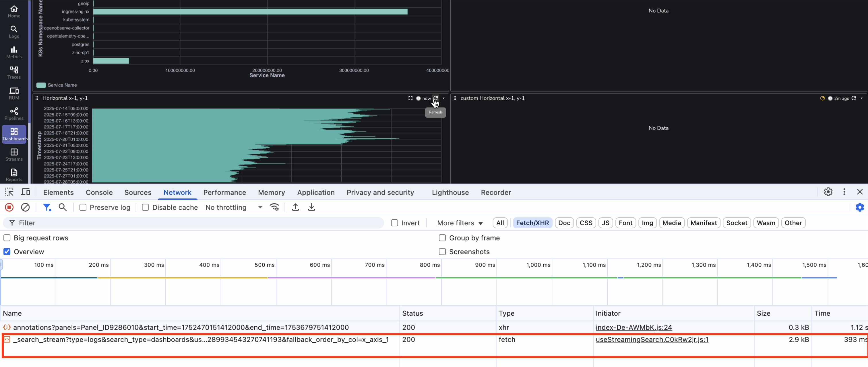Click the stop recording network log icon
The image size is (868, 367).
[x=9, y=207]
